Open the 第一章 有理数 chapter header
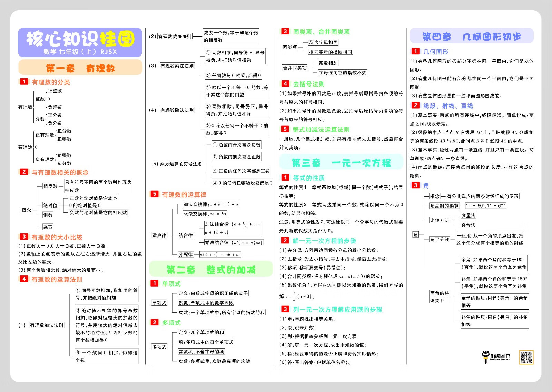The width and height of the screenshot is (552, 392). (80, 68)
